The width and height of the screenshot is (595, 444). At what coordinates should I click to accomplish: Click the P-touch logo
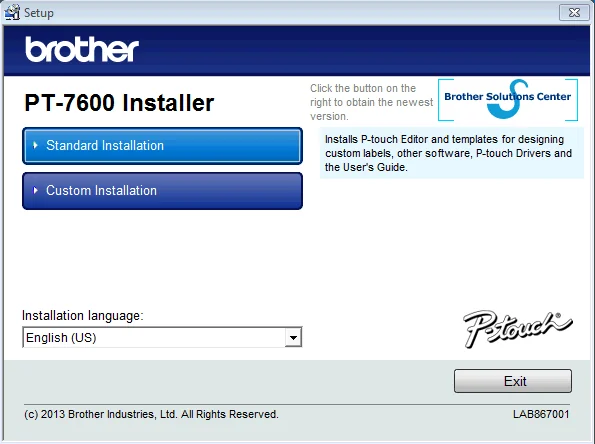coord(518,329)
